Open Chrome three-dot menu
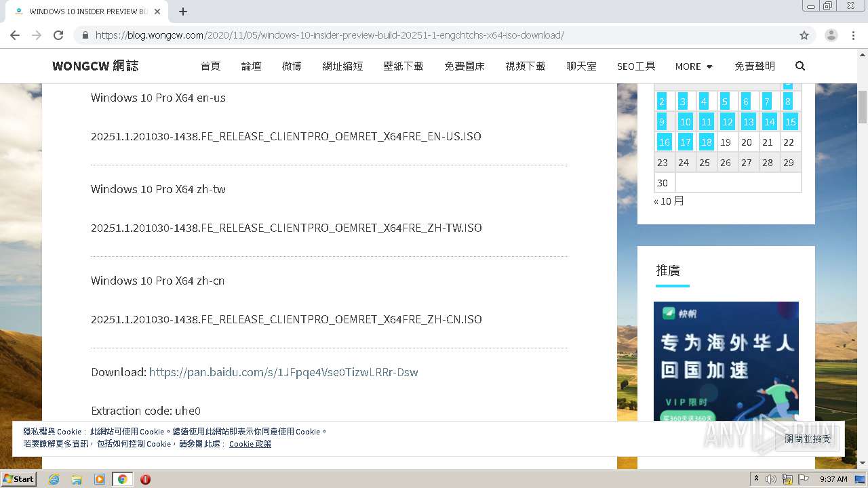The width and height of the screenshot is (868, 488). click(853, 35)
